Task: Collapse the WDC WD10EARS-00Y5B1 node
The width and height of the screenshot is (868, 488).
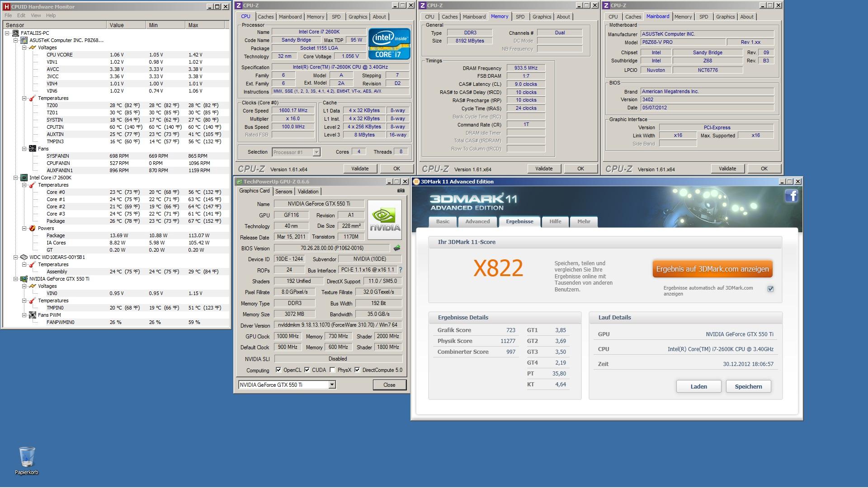Action: pyautogui.click(x=16, y=257)
